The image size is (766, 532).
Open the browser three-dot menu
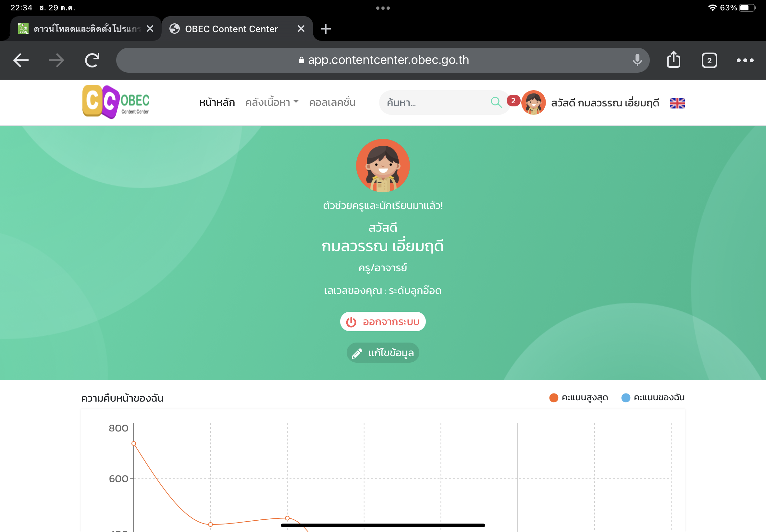coord(745,60)
